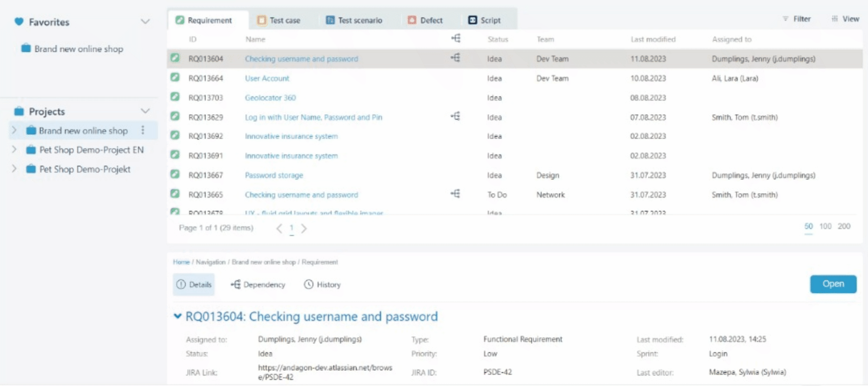This screenshot has height=386, width=868.
Task: Expand Pet Shop Demo-Project EN tree
Action: click(x=14, y=150)
